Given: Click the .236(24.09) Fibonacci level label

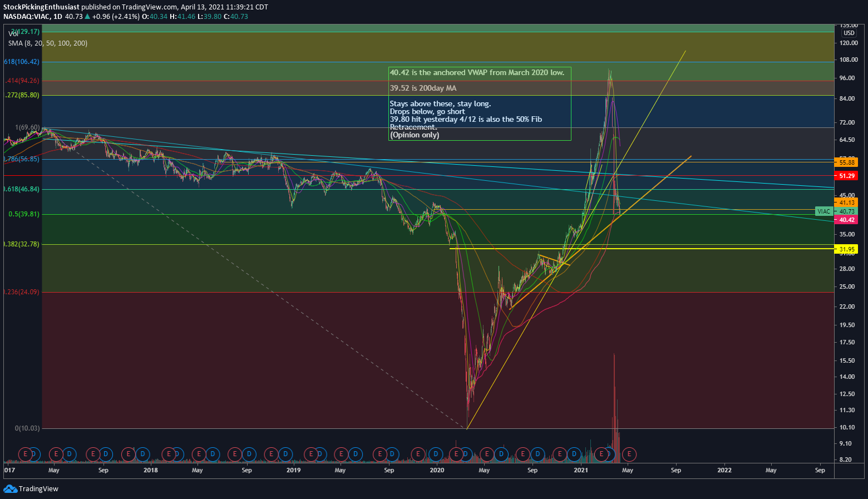Looking at the screenshot, I should click(22, 292).
